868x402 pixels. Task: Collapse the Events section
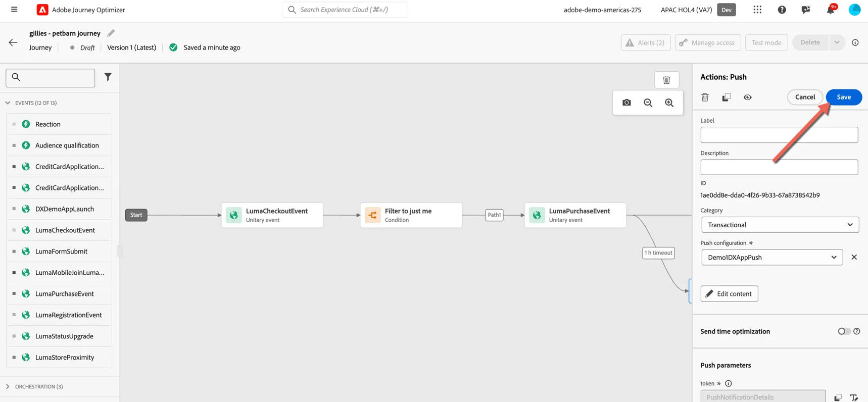pos(8,103)
